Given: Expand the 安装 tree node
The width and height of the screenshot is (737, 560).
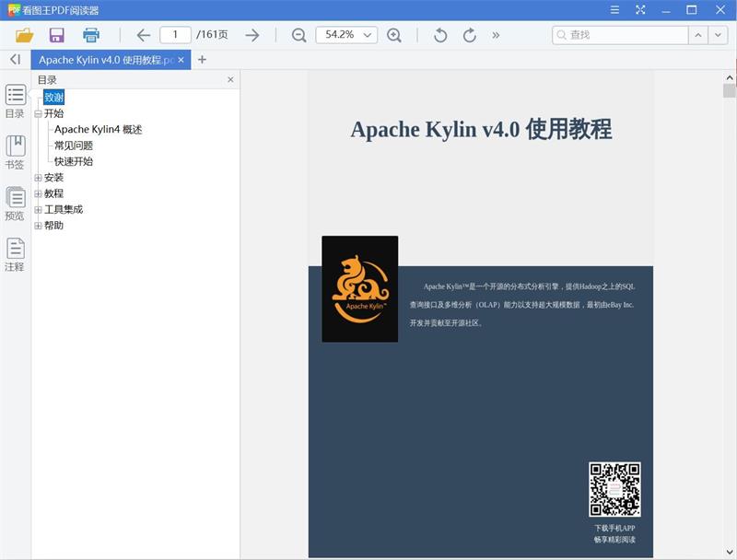Looking at the screenshot, I should (38, 178).
